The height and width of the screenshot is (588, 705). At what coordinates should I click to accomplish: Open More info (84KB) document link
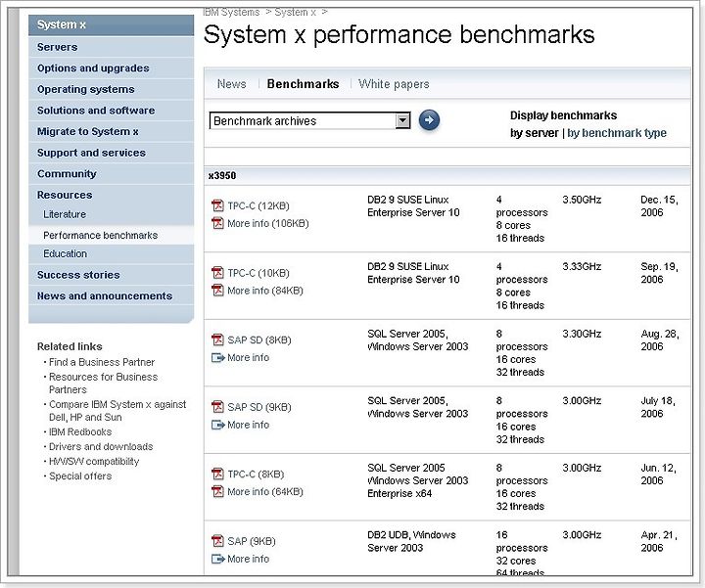tap(265, 291)
